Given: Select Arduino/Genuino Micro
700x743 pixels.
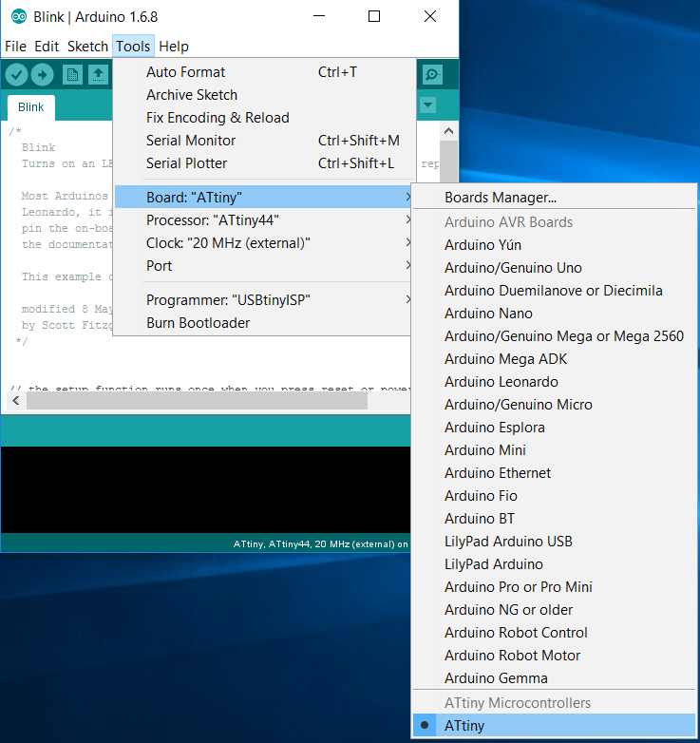Looking at the screenshot, I should [x=554, y=404].
